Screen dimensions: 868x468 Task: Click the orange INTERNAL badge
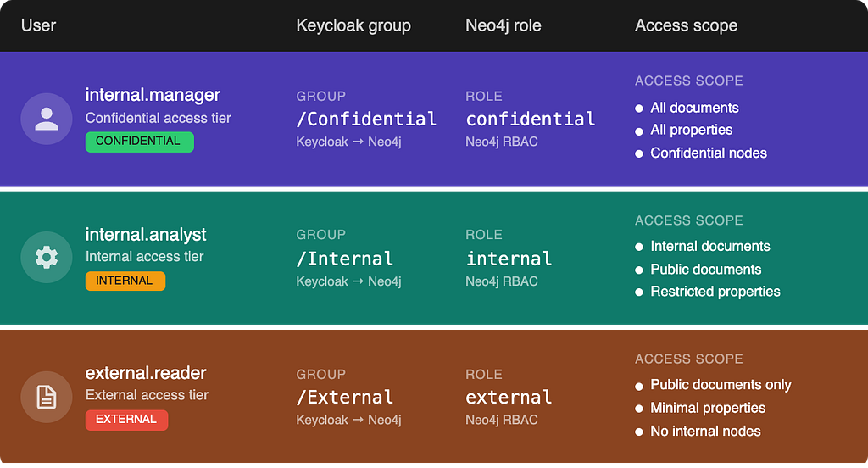125,281
